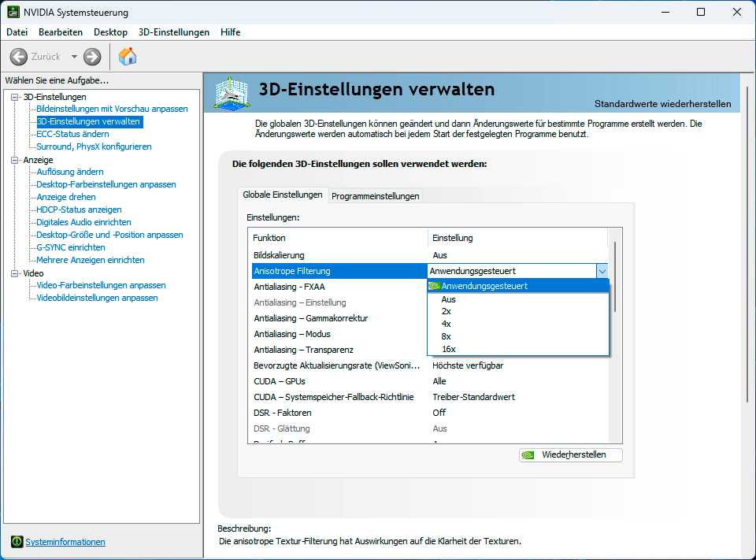Image resolution: width=756 pixels, height=560 pixels.
Task: Collapse the 3D-Einstellungen tree node
Action: 14,97
